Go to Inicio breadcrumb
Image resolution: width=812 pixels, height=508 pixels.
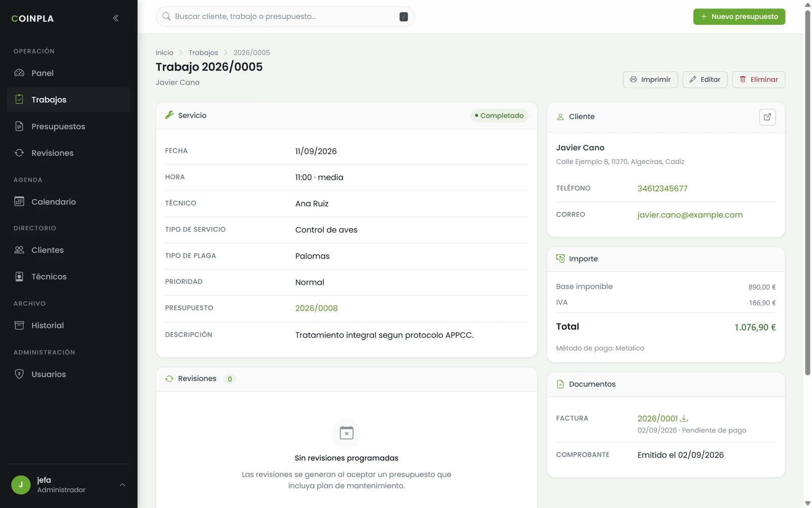(x=164, y=53)
